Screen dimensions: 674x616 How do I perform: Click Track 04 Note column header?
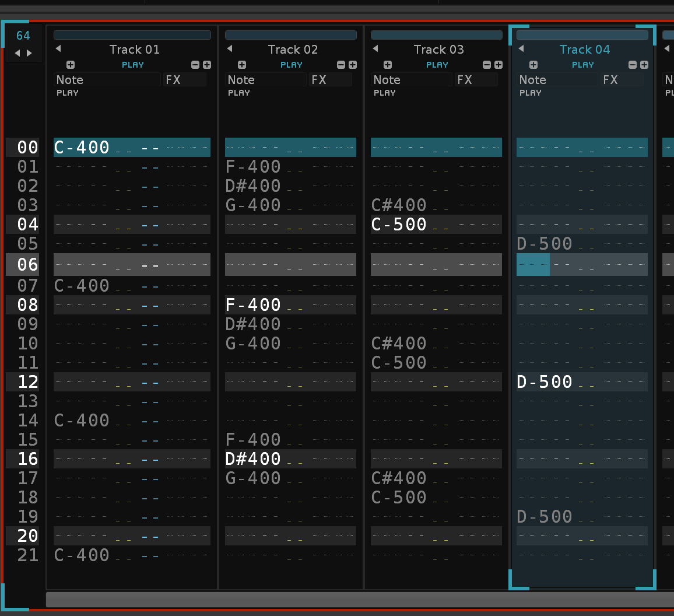(x=557, y=79)
